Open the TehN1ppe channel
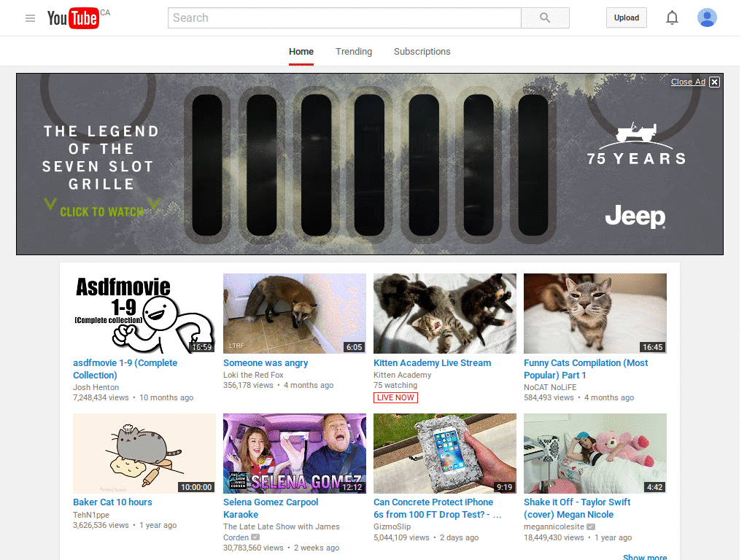 click(x=91, y=515)
